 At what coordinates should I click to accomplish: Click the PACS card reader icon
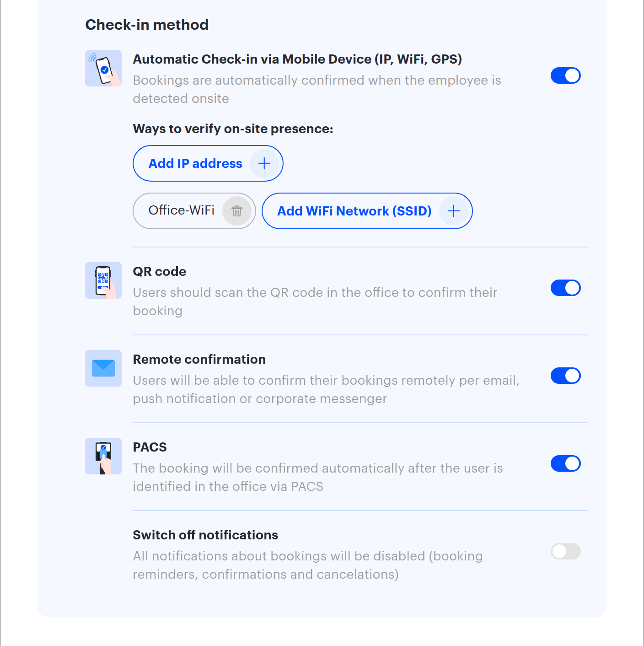click(103, 456)
